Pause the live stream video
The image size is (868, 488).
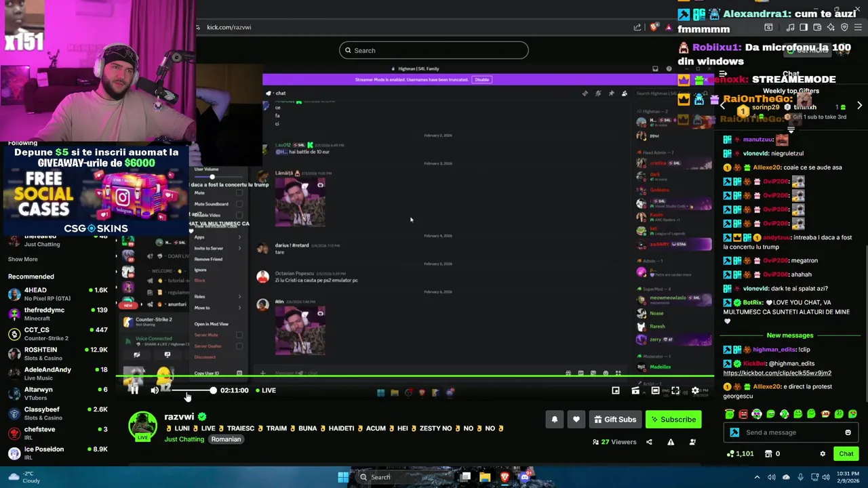[134, 390]
